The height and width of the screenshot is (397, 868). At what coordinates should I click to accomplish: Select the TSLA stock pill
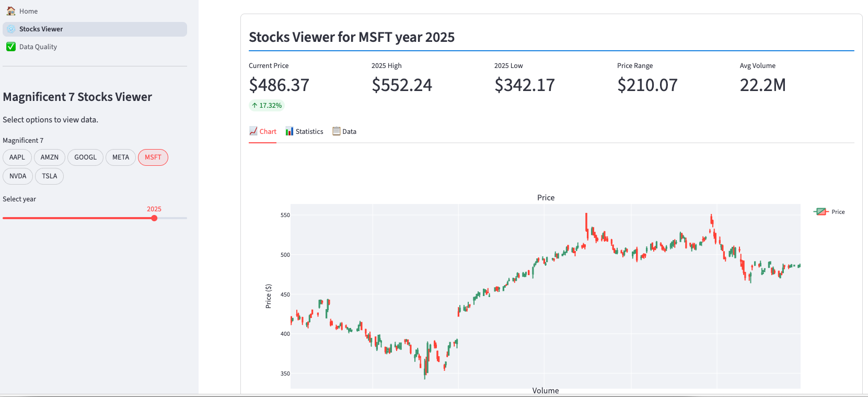click(x=50, y=176)
